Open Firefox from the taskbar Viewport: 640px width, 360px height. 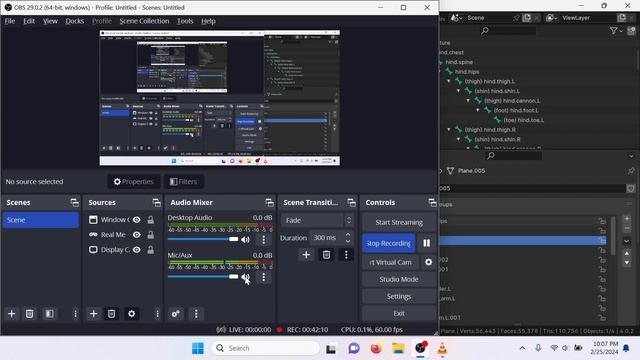[x=376, y=348]
